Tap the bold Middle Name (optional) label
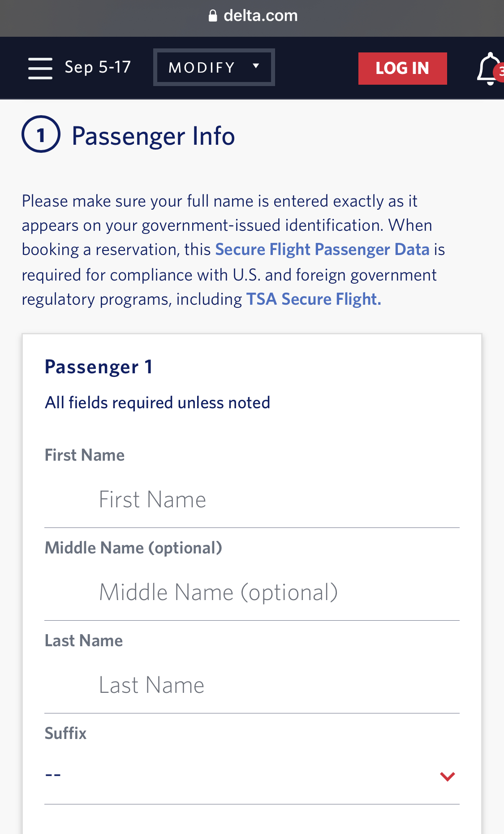This screenshot has height=834, width=504. click(134, 548)
